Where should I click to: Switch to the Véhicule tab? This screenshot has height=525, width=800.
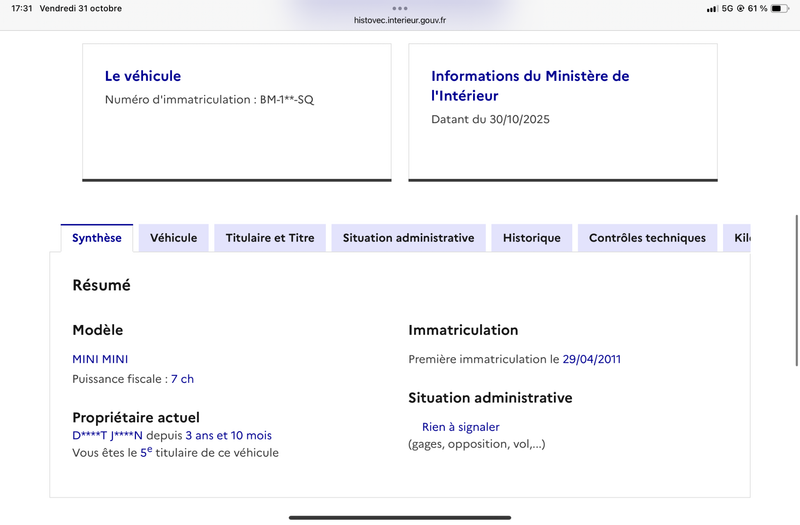173,238
